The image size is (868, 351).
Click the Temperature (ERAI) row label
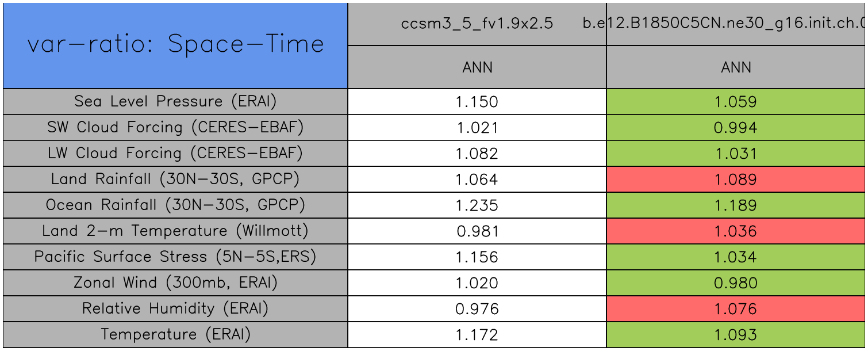click(175, 335)
